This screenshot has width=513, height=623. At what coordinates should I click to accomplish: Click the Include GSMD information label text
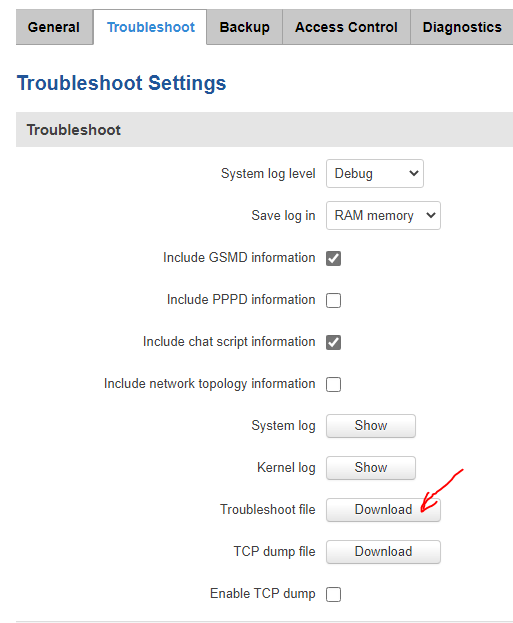coord(239,257)
